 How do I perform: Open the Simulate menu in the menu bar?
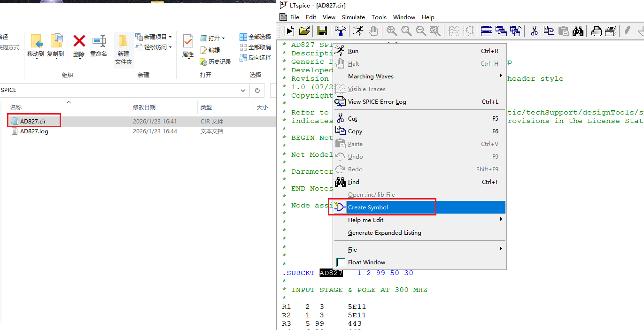click(x=353, y=17)
